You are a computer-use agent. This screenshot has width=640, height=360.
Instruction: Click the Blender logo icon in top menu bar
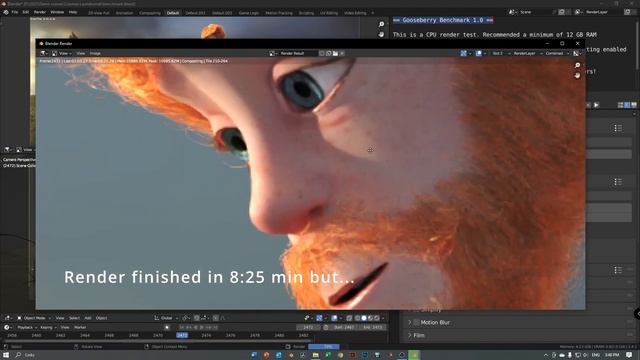(6, 12)
